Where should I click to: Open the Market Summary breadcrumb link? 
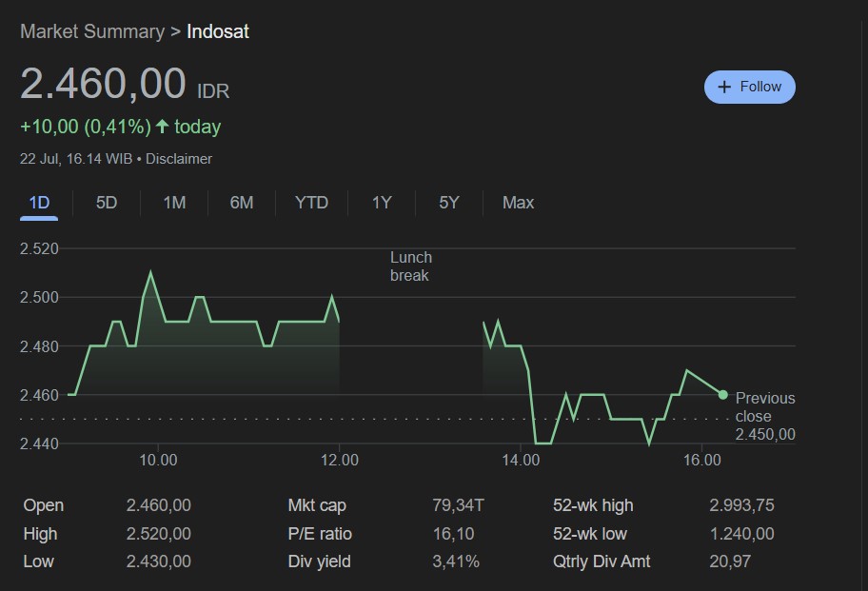(x=92, y=31)
